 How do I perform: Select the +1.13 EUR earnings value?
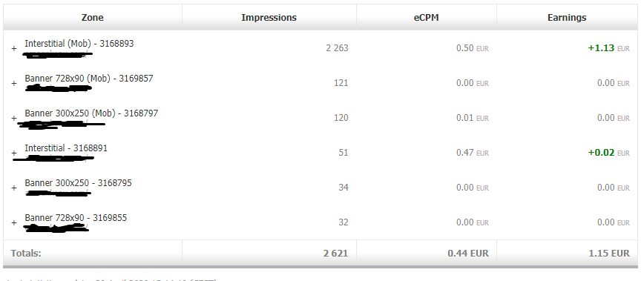(608, 48)
